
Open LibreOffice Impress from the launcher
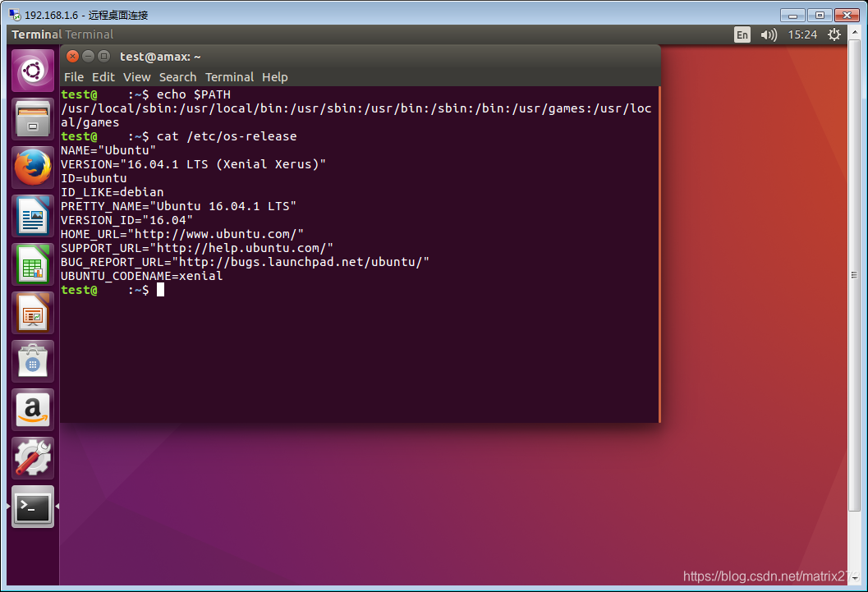[x=33, y=313]
